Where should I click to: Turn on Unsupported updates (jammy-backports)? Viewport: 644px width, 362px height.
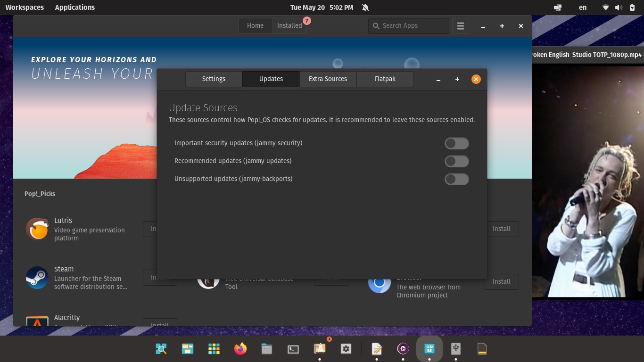point(457,179)
